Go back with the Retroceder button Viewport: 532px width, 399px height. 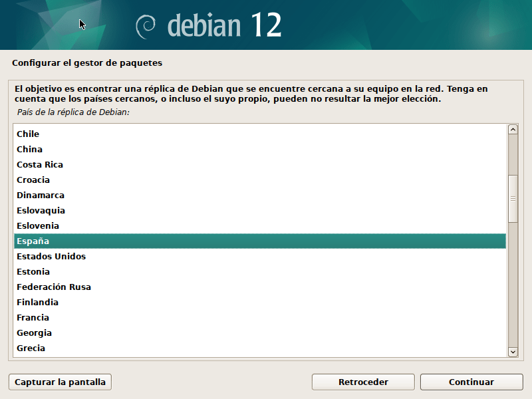tap(363, 382)
